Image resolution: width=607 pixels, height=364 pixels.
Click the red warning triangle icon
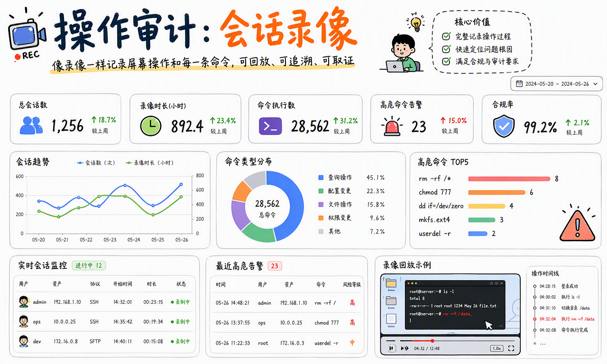click(577, 226)
